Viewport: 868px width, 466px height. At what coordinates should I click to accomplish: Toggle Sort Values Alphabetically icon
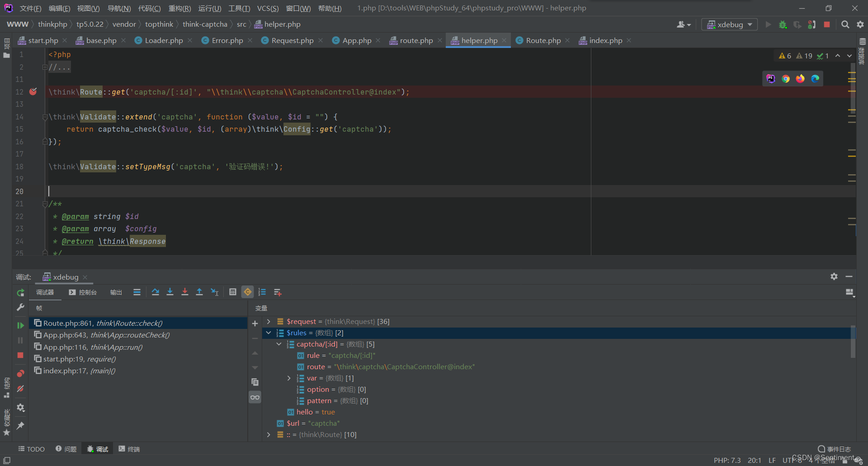pyautogui.click(x=262, y=292)
